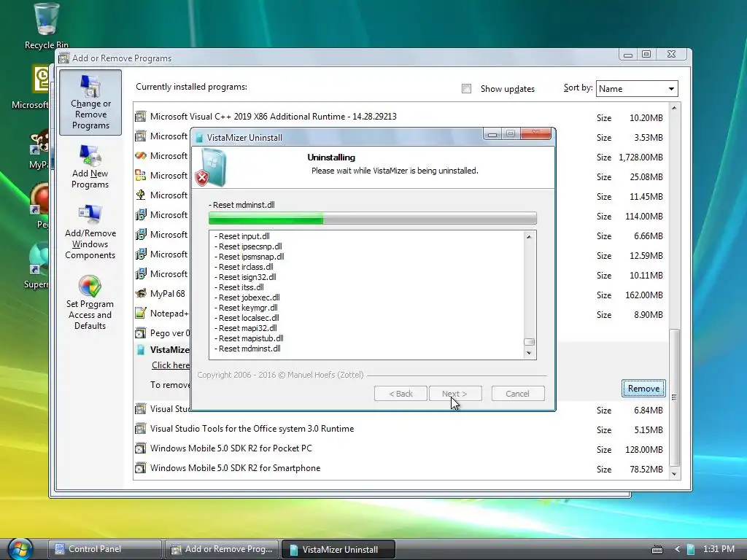Image resolution: width=747 pixels, height=560 pixels.
Task: Click the VistaMizer list entry icon
Action: point(141,349)
